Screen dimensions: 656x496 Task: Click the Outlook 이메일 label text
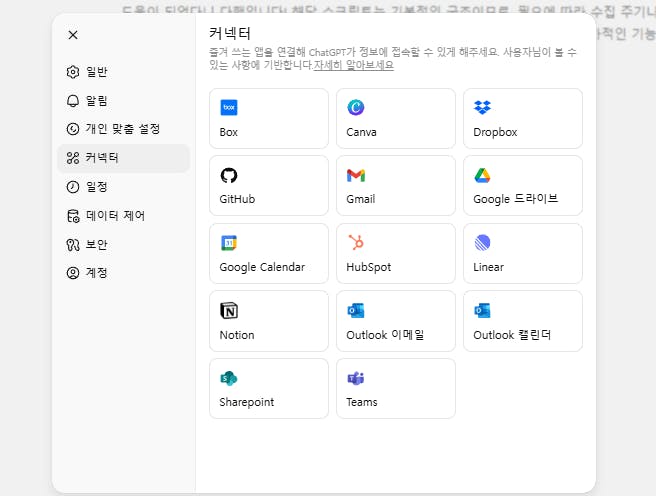click(x=385, y=335)
